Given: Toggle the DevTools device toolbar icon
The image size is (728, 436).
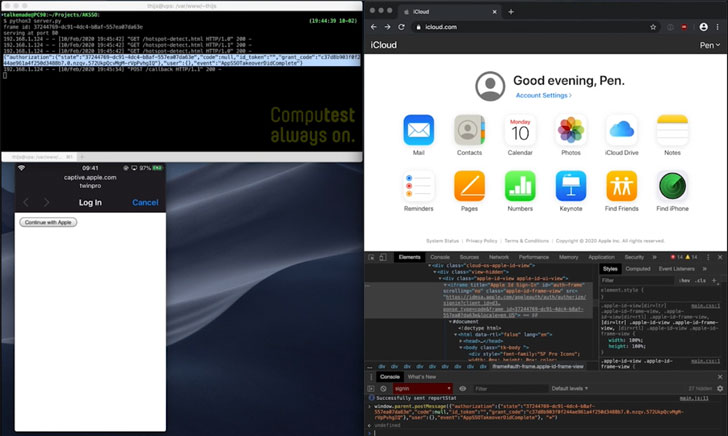Looking at the screenshot, I should pos(384,257).
